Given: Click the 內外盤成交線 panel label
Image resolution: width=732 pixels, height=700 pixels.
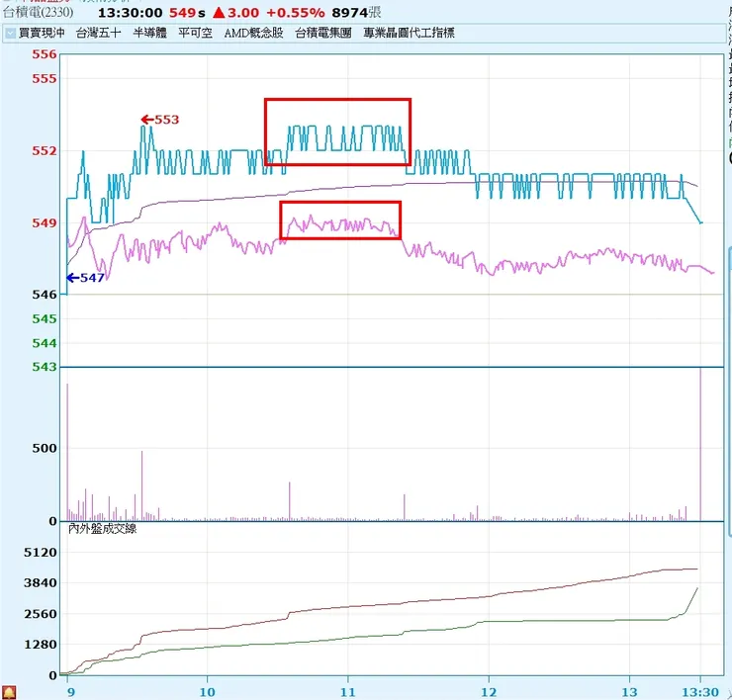Looking at the screenshot, I should [102, 528].
